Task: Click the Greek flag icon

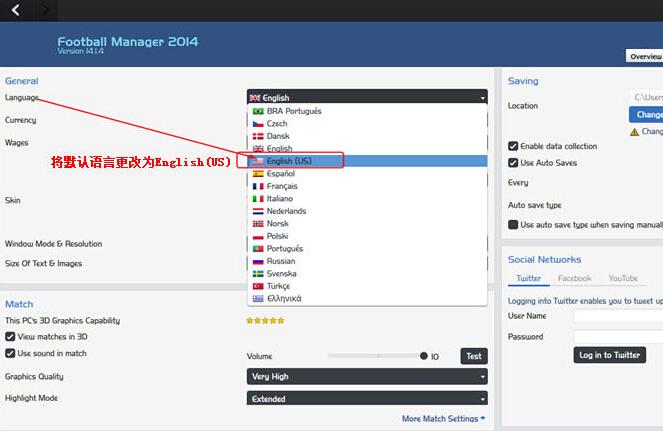Action: [x=258, y=299]
